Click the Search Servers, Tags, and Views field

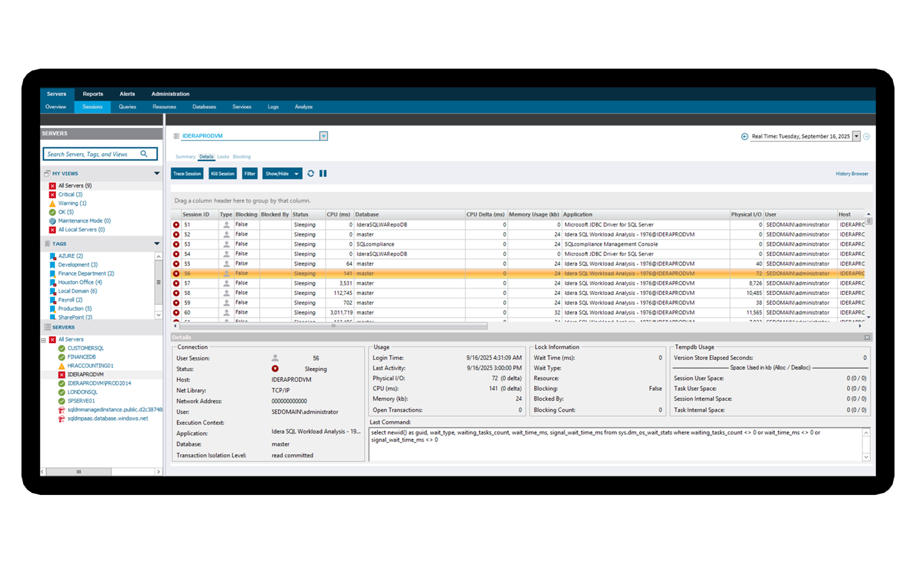point(100,154)
